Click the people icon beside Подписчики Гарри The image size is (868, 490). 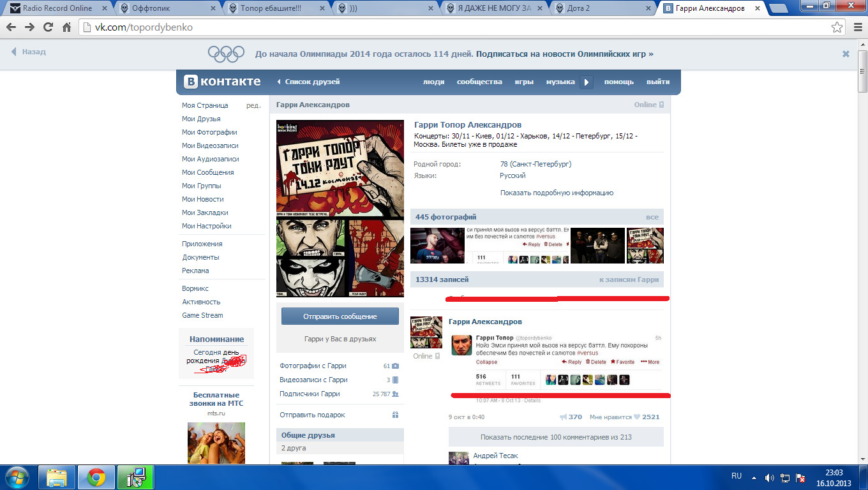click(396, 394)
